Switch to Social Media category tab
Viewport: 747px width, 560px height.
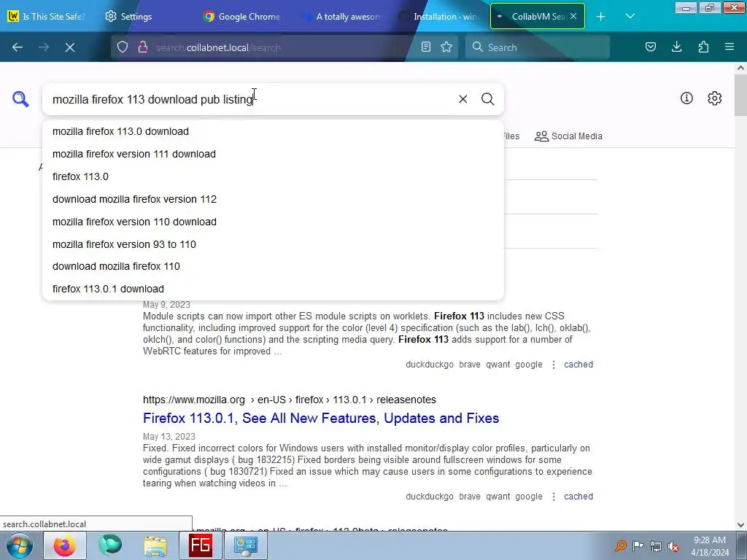568,136
